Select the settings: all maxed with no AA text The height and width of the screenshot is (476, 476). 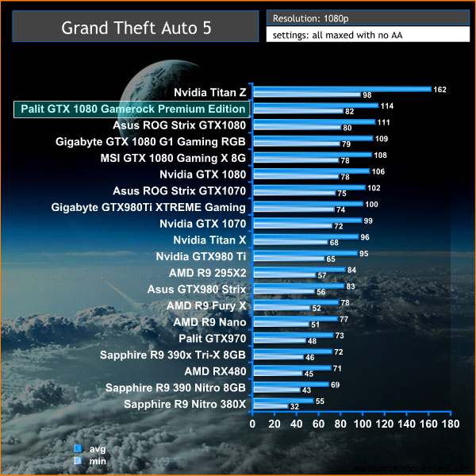338,35
